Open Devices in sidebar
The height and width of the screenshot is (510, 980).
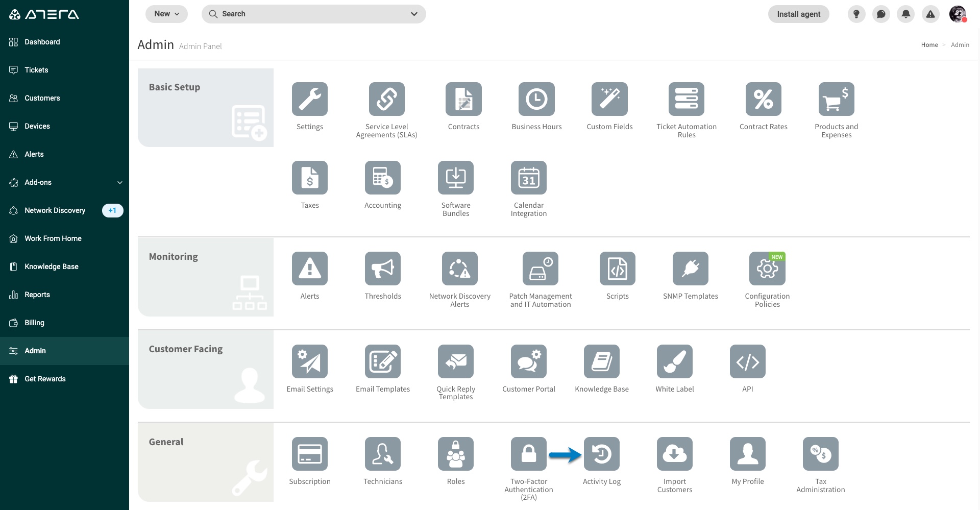pyautogui.click(x=64, y=126)
